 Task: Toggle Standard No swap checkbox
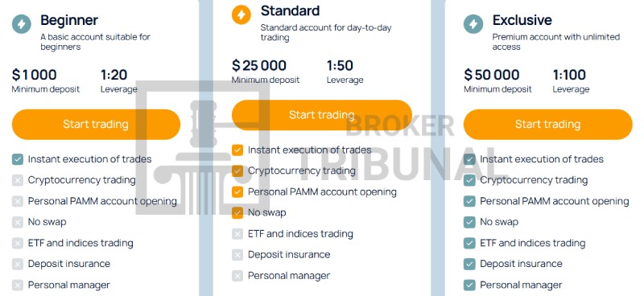pos(237,213)
